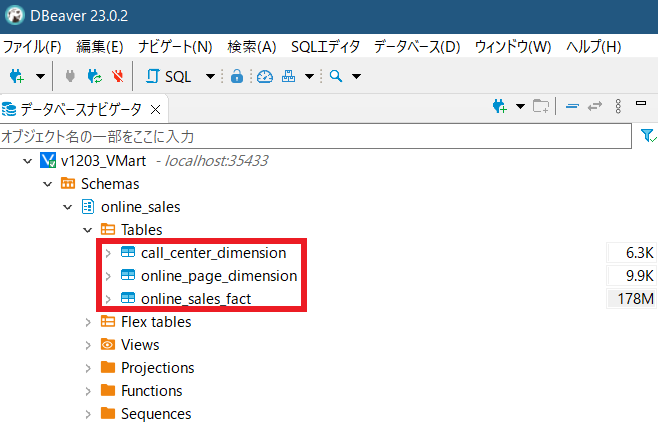
Task: Click the create new folder icon
Action: [x=541, y=106]
